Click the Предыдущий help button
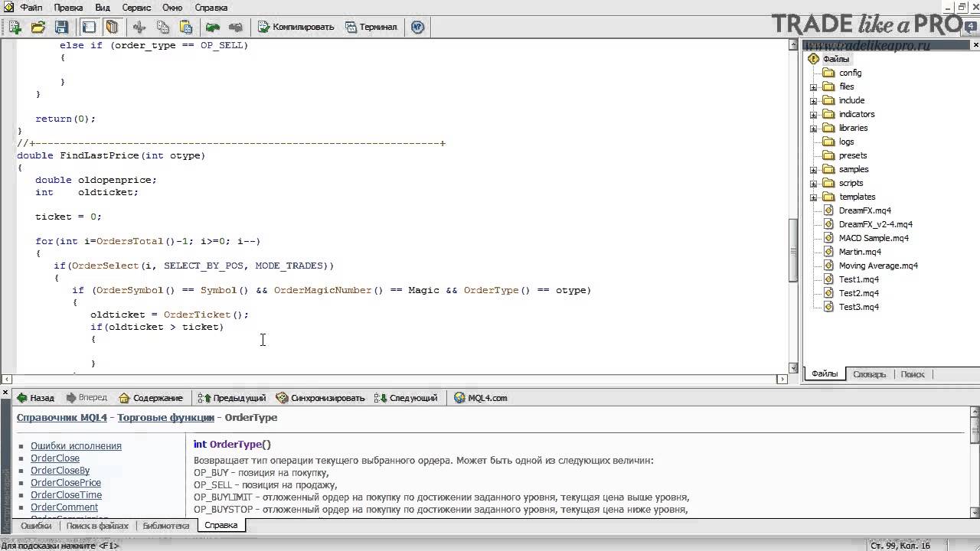The width and height of the screenshot is (980, 551). click(x=232, y=398)
